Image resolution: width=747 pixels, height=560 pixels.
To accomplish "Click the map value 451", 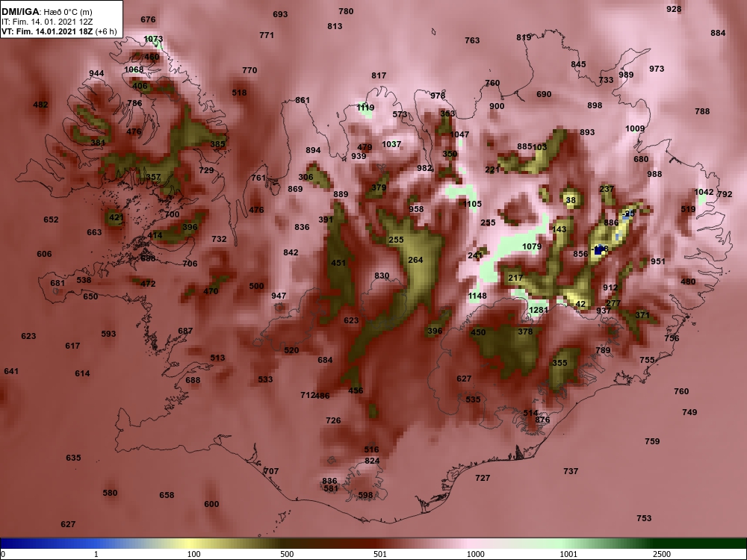I will 338,263.
